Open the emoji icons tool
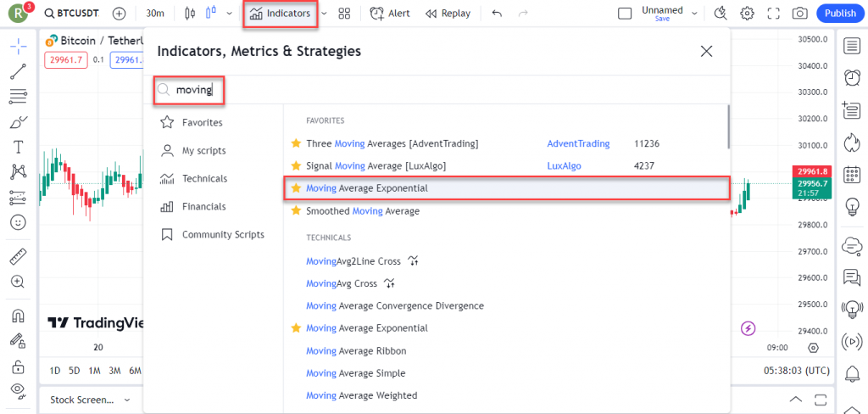This screenshot has width=868, height=414. pyautogui.click(x=19, y=223)
